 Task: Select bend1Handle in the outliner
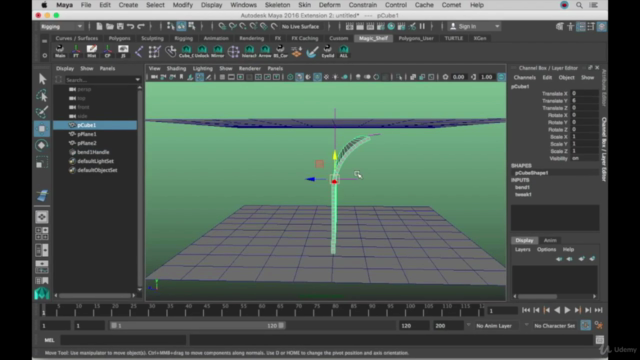pos(93,152)
